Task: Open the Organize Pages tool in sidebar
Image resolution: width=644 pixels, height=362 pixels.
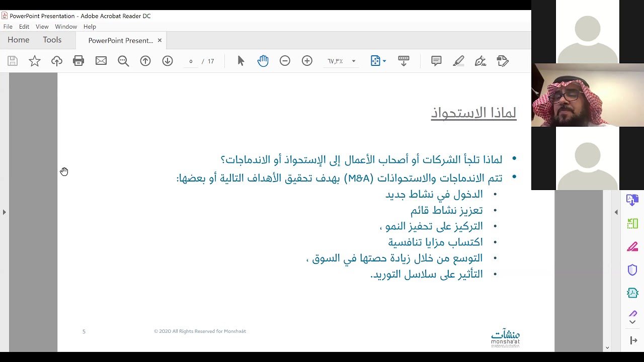Action: (632, 224)
